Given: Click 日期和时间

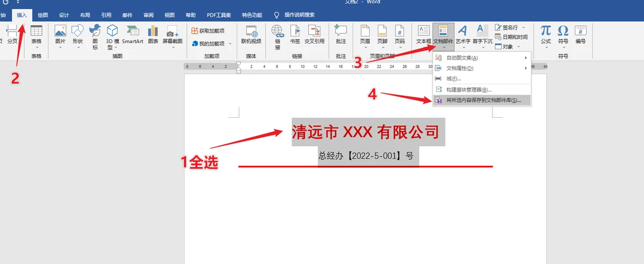Looking at the screenshot, I should click(x=511, y=37).
